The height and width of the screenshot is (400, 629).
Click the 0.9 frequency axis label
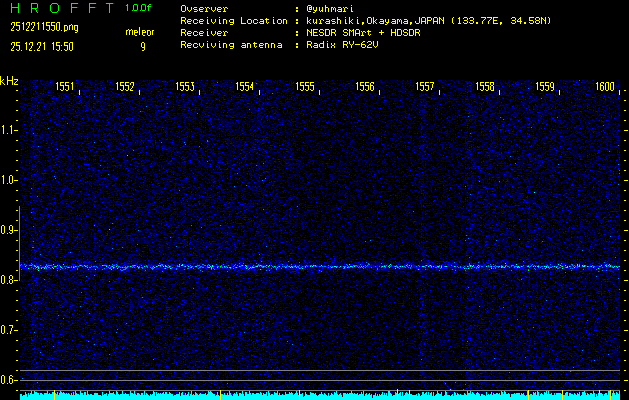(x=8, y=230)
